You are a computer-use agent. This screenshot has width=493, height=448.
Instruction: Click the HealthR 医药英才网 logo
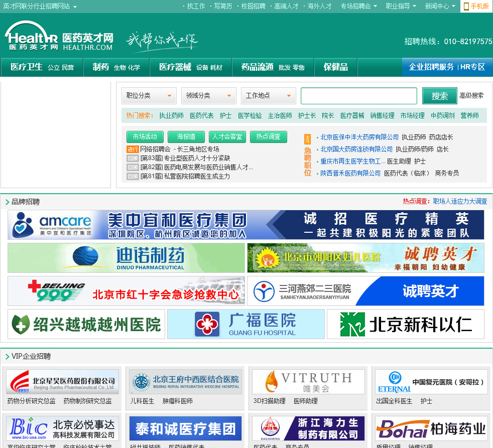[x=59, y=37]
